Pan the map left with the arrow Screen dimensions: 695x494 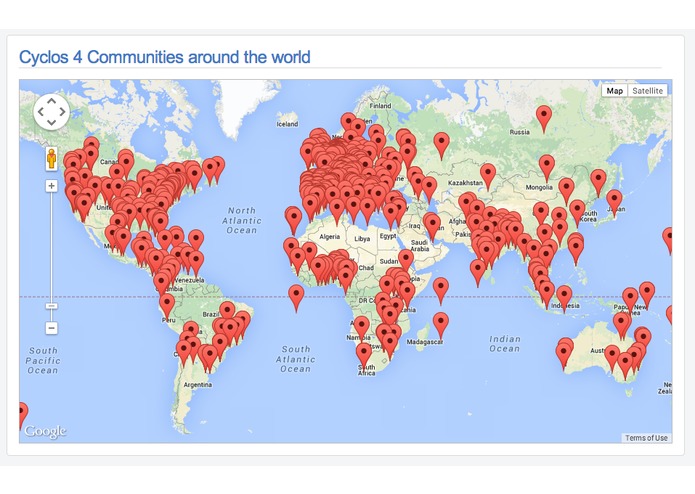tap(41, 112)
